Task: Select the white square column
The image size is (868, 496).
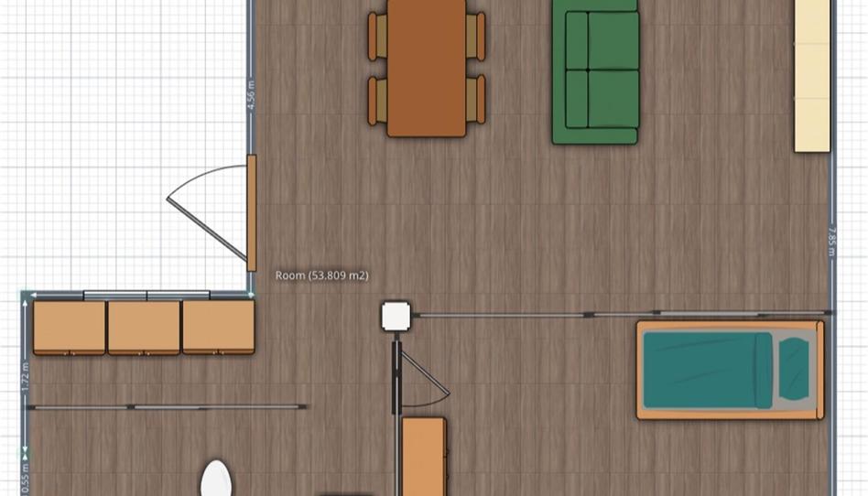Action: [396, 316]
